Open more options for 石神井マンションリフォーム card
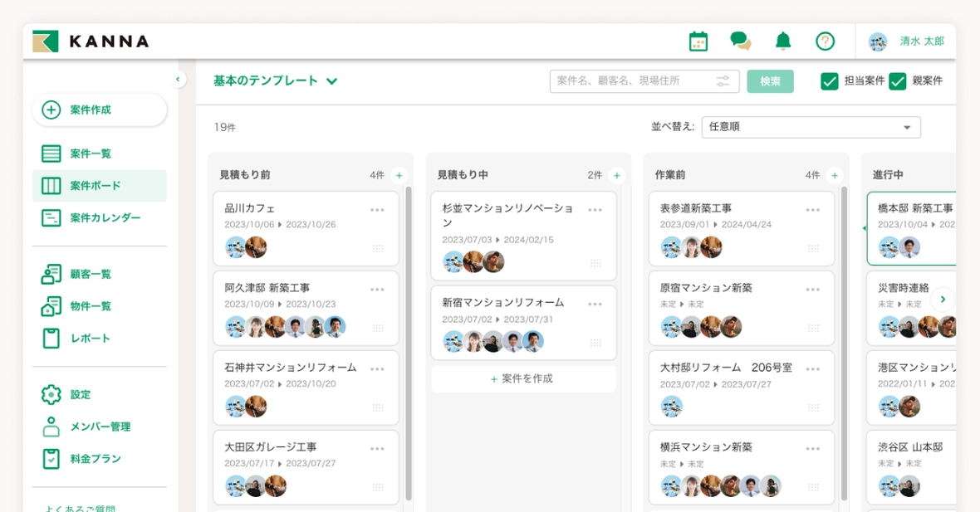Screen dimensions: 980x512 tap(377, 369)
